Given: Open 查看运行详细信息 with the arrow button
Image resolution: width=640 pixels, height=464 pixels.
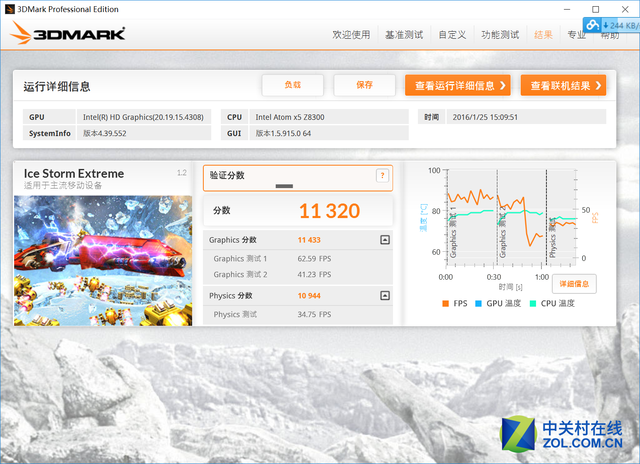Looking at the screenshot, I should 457,85.
